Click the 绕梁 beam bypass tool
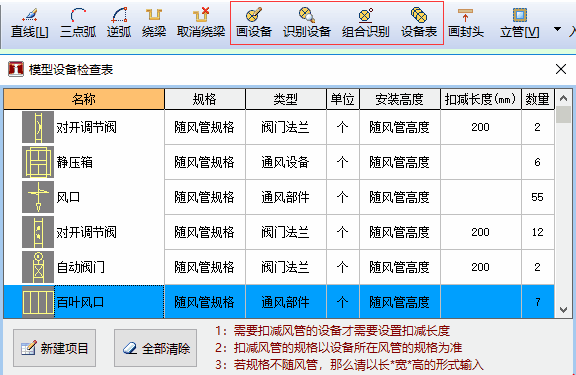The width and height of the screenshot is (576, 375). [154, 24]
